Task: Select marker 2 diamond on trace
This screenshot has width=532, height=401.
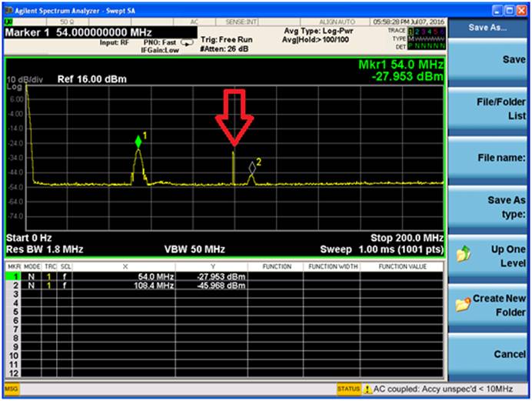Action: point(252,168)
